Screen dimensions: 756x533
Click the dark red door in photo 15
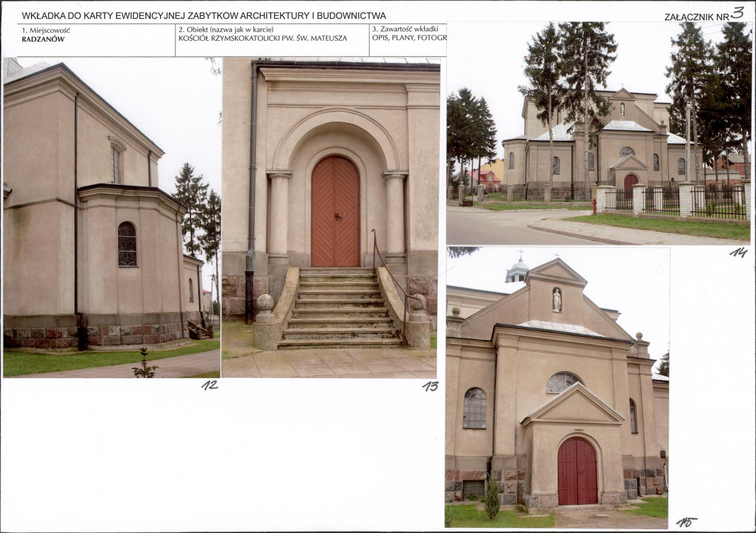(x=577, y=472)
